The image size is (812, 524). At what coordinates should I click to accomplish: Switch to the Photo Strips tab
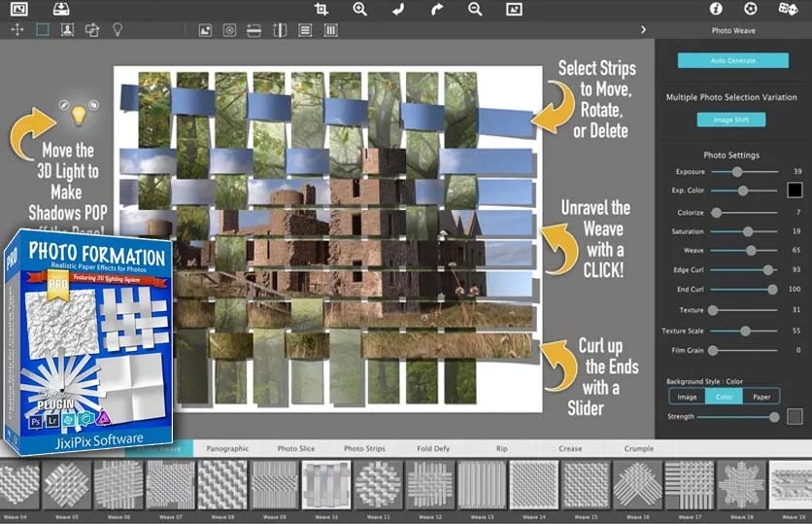point(364,449)
